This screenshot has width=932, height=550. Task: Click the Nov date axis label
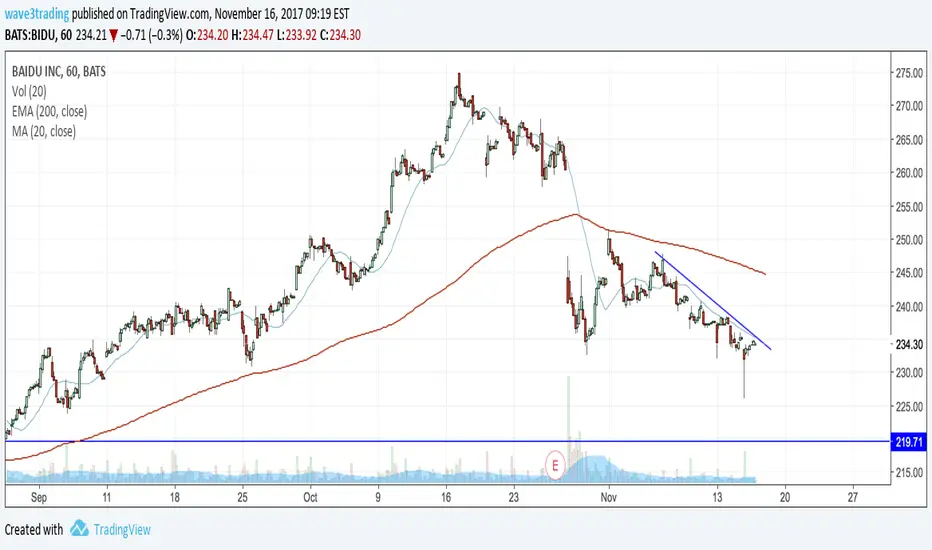[608, 497]
